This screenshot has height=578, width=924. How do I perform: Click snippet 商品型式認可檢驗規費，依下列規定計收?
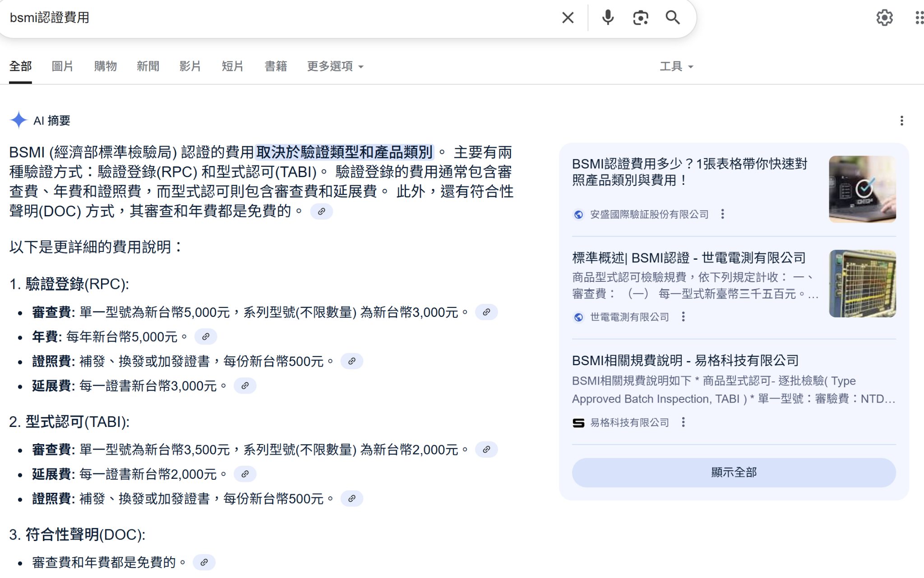point(695,285)
